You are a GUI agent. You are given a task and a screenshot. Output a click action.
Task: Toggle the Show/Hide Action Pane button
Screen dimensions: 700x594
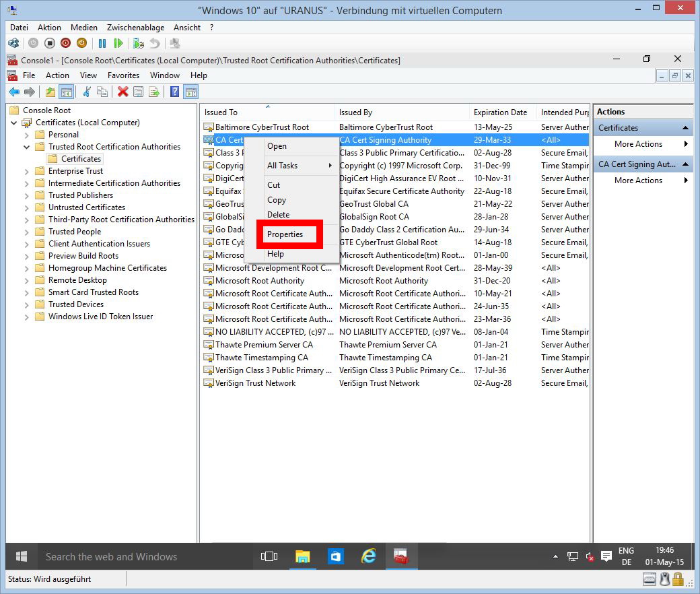[190, 92]
